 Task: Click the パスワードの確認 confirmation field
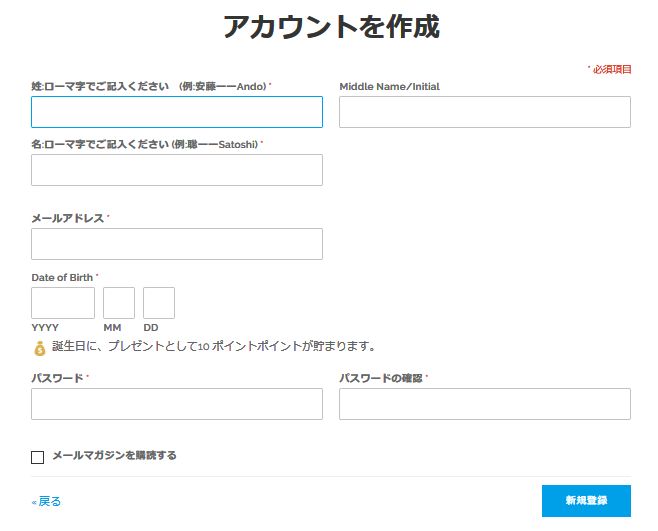pyautogui.click(x=485, y=404)
